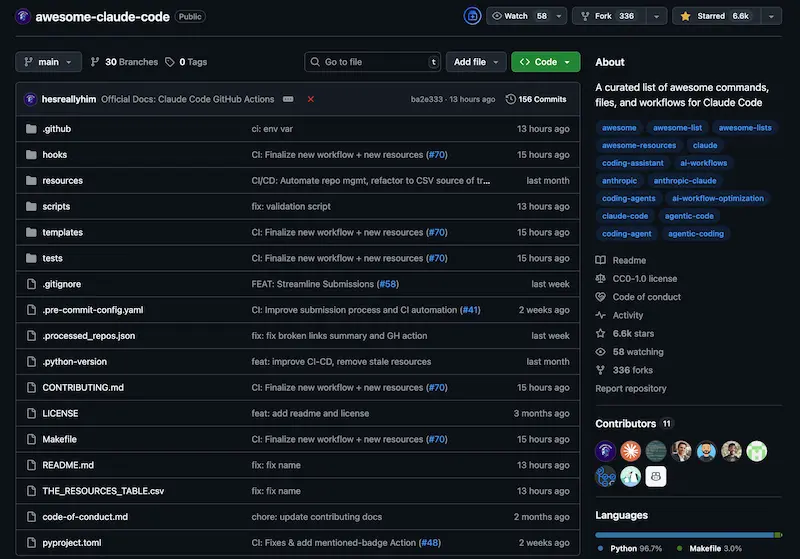Click the Makefile green language bar segment
Image resolution: width=800 pixels, height=559 pixels.
pyautogui.click(x=778, y=535)
